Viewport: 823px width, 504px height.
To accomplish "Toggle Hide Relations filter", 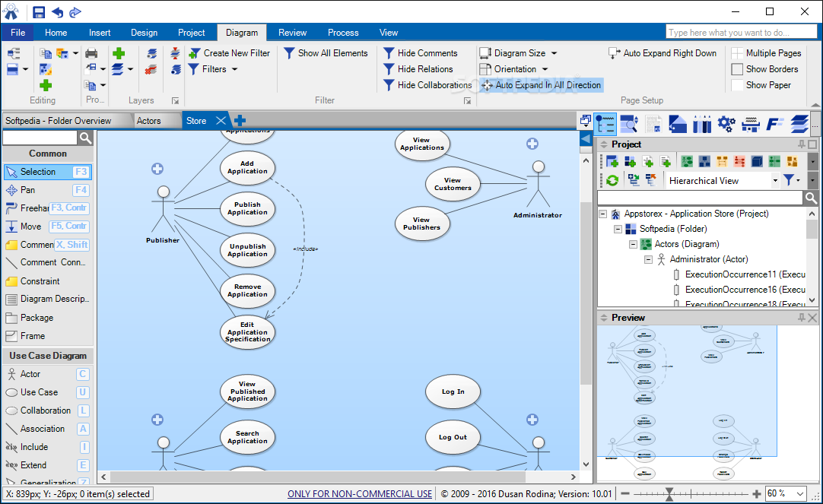I will point(418,69).
